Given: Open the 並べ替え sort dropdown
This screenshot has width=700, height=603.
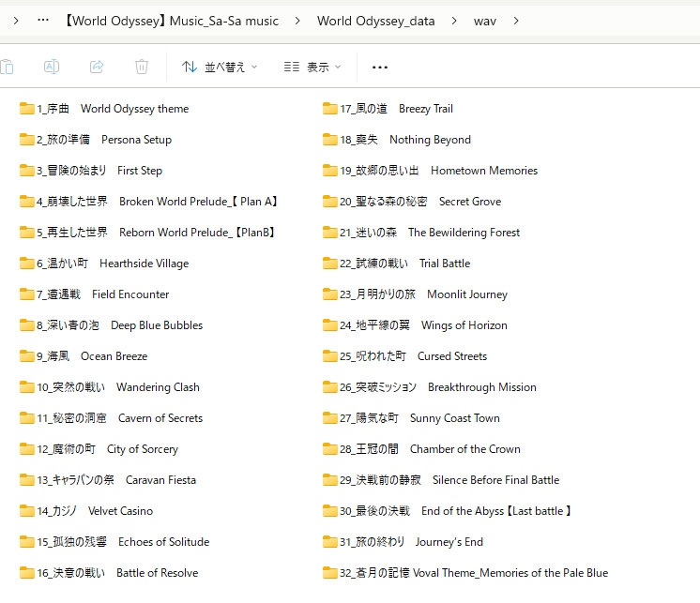Looking at the screenshot, I should (x=220, y=67).
